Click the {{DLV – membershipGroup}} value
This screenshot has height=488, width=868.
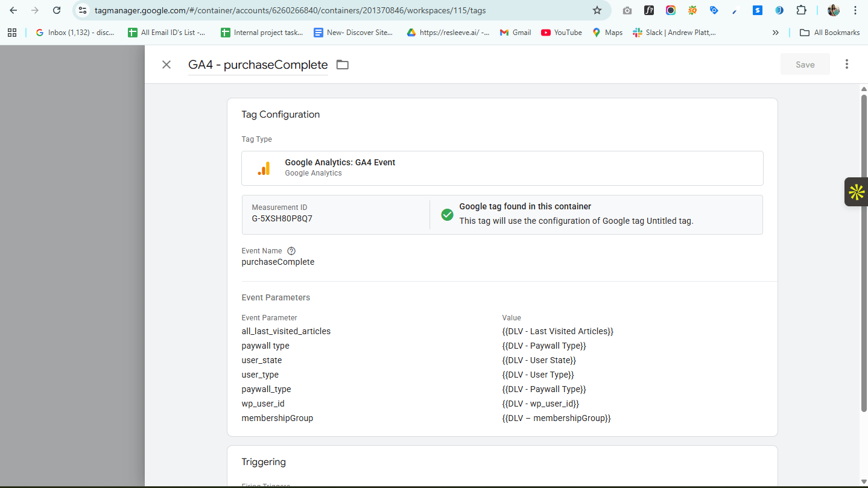point(557,418)
